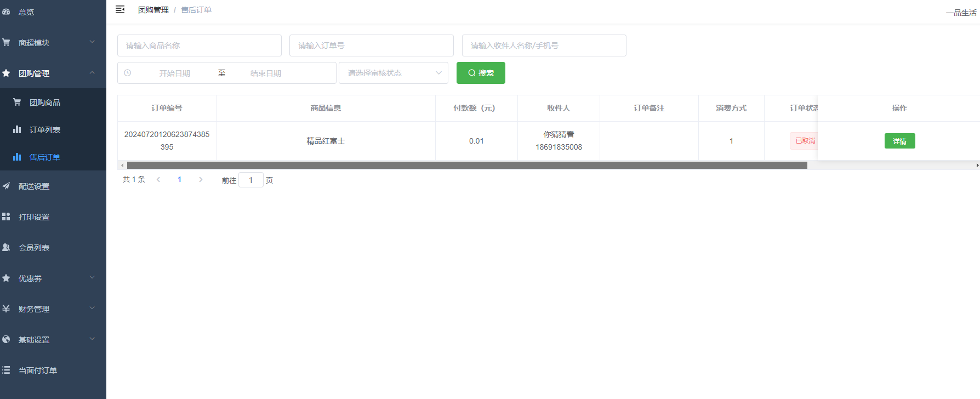Screen dimensions: 980x399
Task: Click the horizontal table scrollbar
Action: [466, 165]
